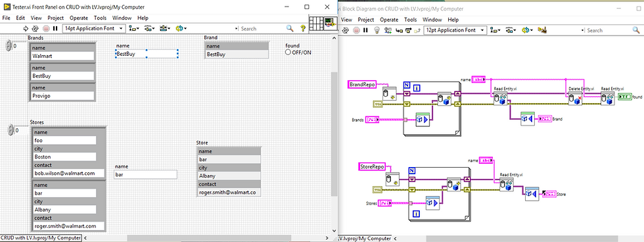Open the Operate menu in Front Panel
This screenshot has height=242, width=644.
(79, 18)
